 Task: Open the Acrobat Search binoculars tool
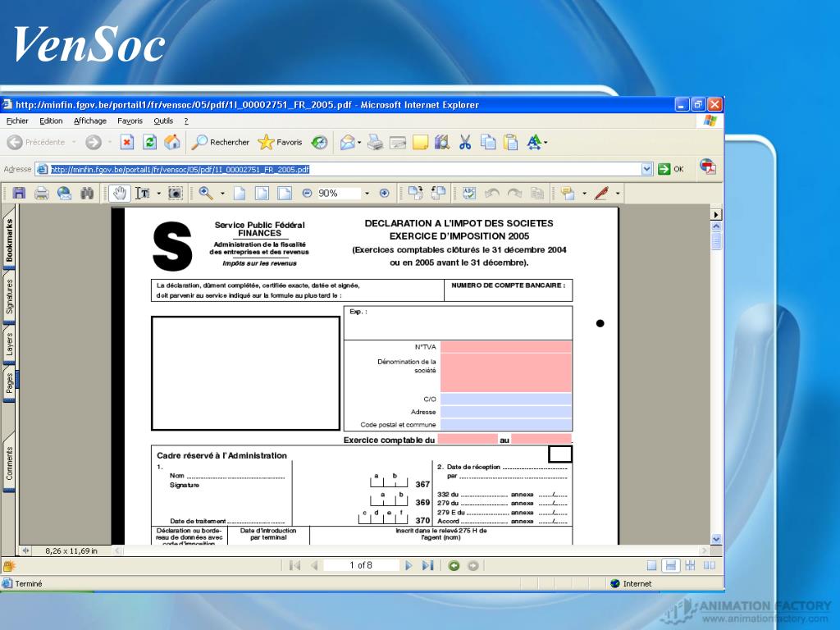[87, 193]
